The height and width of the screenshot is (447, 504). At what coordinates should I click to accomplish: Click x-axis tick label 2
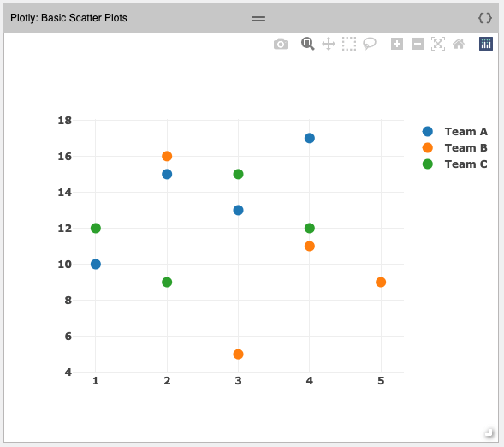click(x=167, y=381)
